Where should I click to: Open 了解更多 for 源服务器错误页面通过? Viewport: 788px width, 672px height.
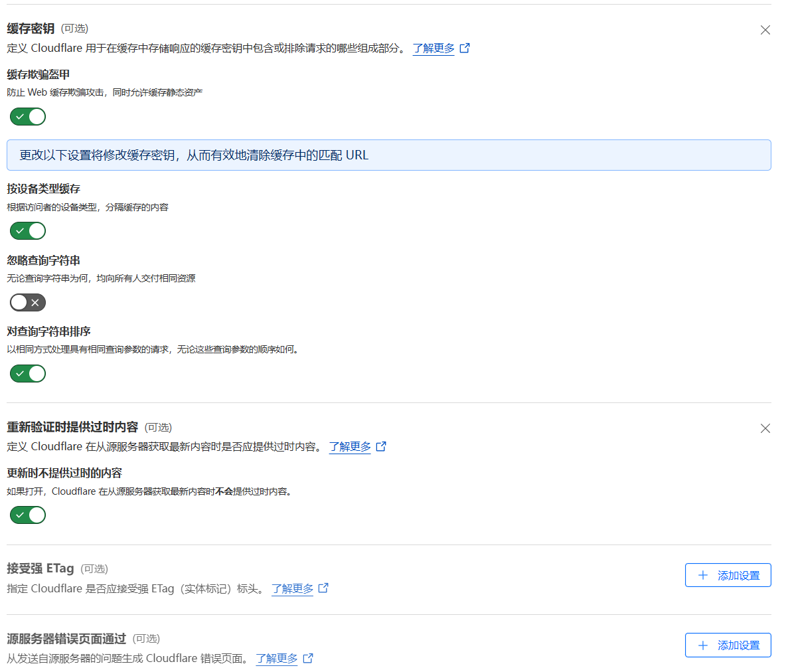point(277,658)
